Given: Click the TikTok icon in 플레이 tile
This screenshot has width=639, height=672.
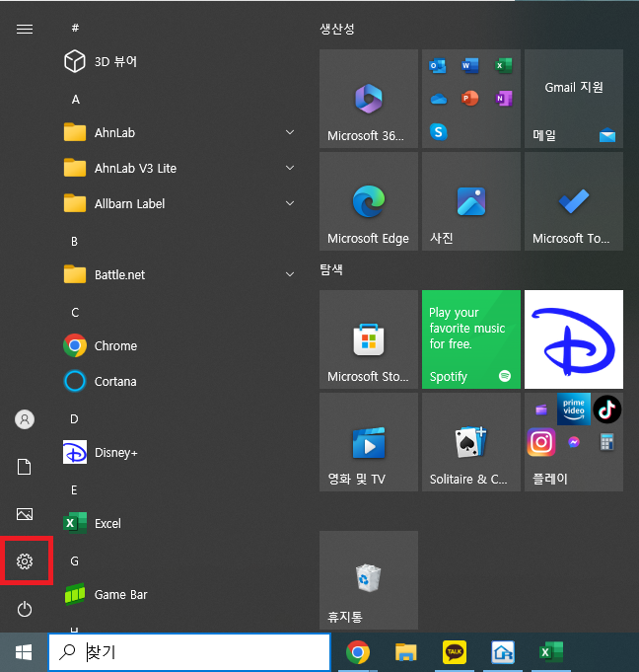Looking at the screenshot, I should (x=607, y=410).
